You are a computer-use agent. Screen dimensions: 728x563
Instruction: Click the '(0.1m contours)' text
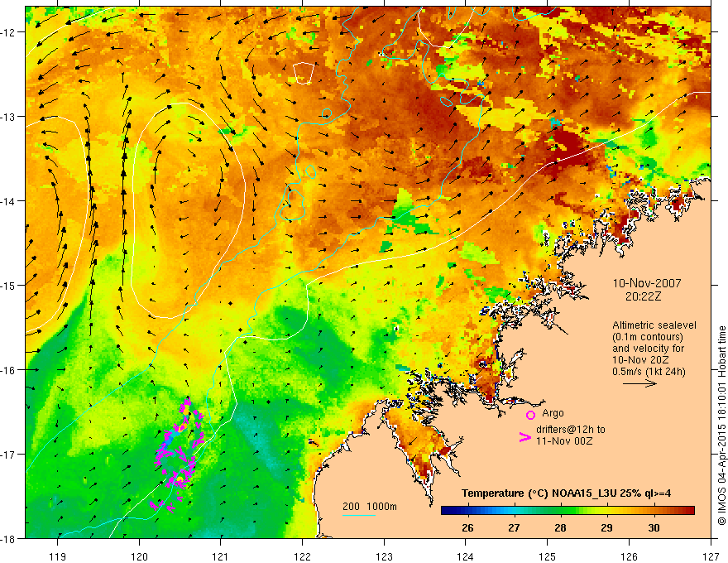(x=648, y=337)
